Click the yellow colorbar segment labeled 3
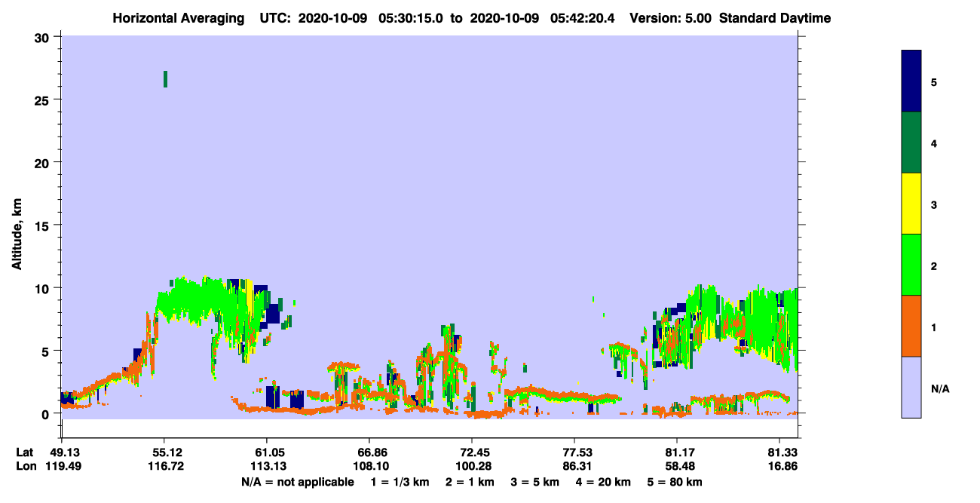980x503 pixels. point(911,204)
